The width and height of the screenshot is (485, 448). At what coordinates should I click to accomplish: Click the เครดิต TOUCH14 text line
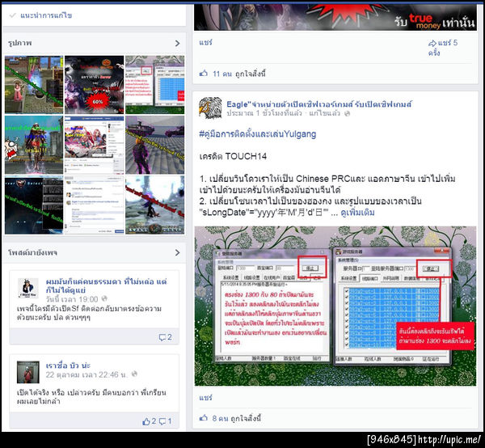(233, 156)
